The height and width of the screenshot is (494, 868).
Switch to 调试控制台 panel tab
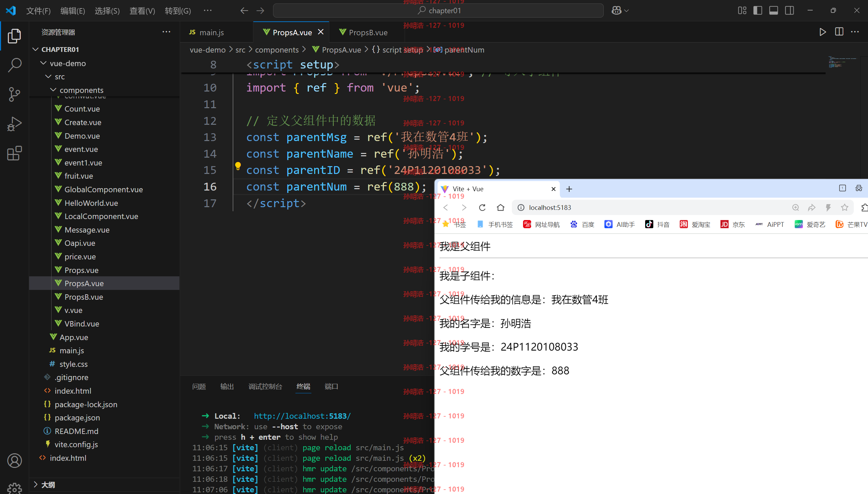coord(265,387)
